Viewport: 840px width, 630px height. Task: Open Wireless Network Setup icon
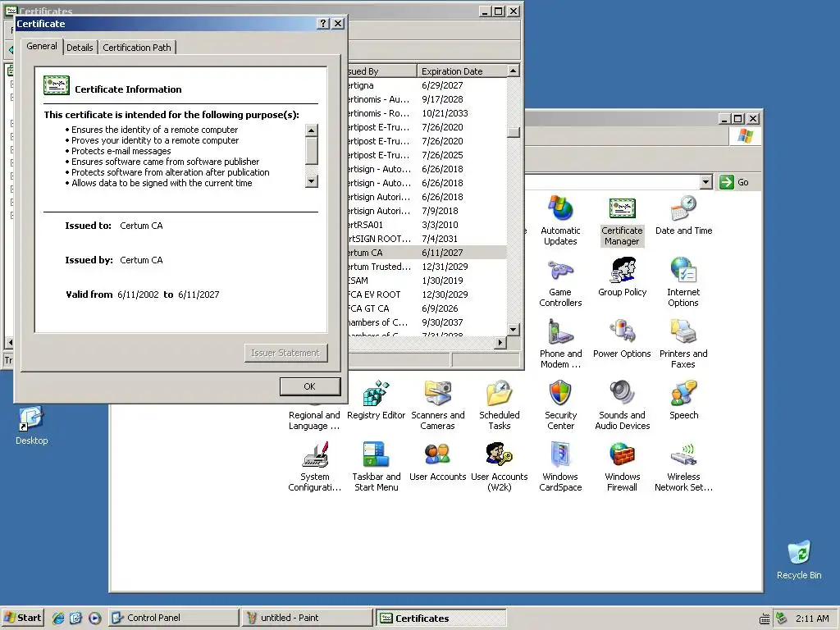click(683, 467)
